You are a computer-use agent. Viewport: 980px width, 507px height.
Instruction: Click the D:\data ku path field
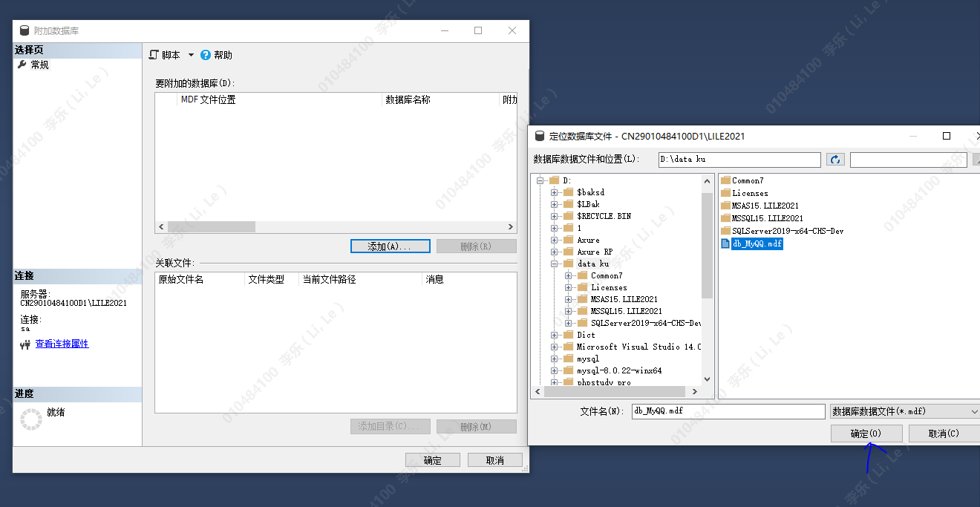(739, 160)
